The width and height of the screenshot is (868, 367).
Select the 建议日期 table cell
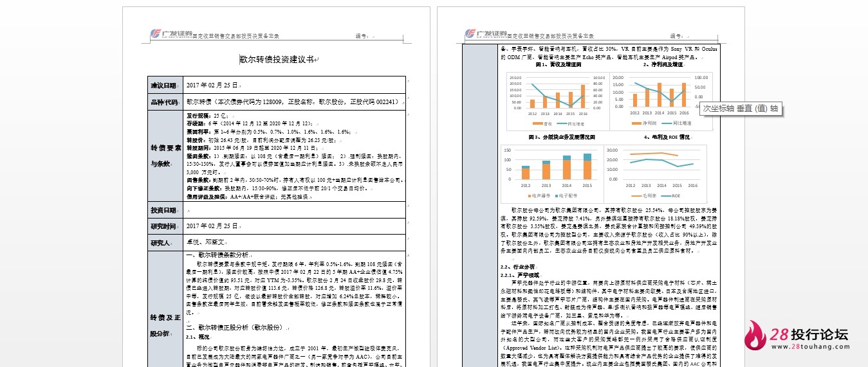165,85
